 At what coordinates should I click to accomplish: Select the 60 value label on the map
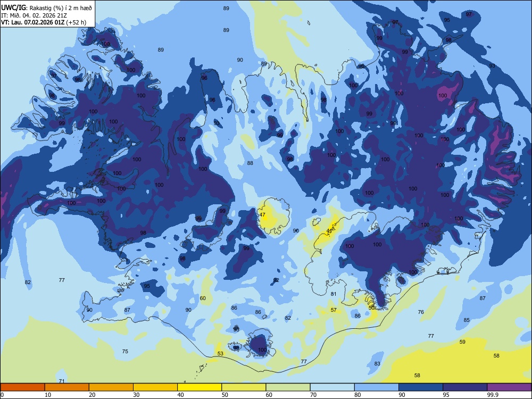[x=203, y=298]
